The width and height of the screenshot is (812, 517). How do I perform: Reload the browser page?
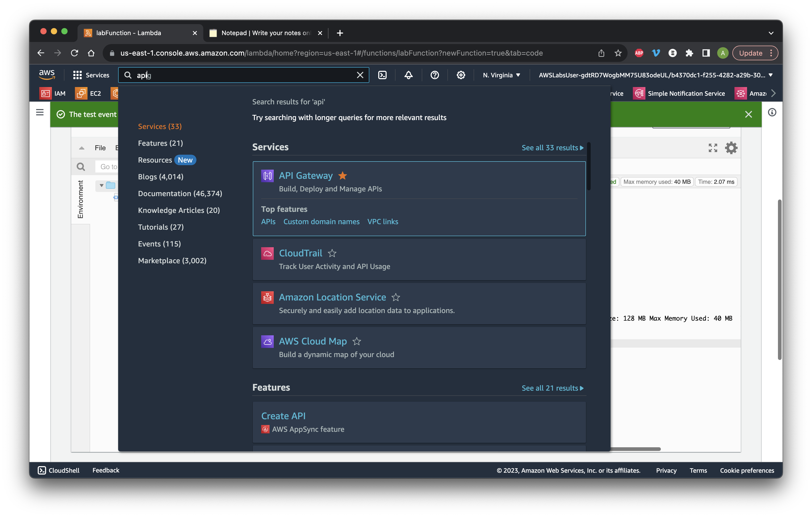coord(75,53)
